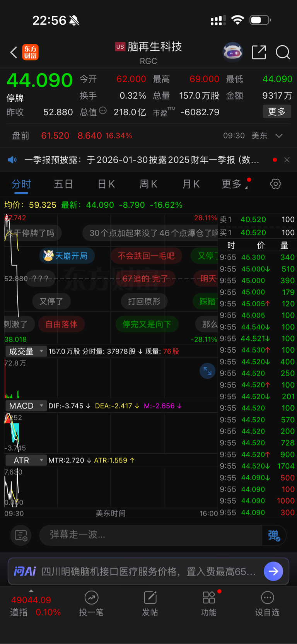
Task: Tap the 脑再生科技 RGC title
Action: (148, 52)
